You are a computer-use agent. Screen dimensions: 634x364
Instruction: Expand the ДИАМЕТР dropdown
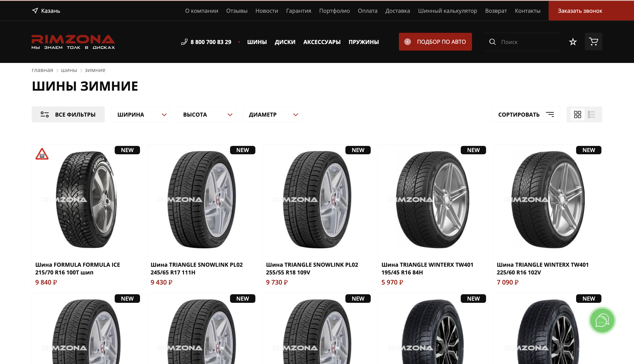(272, 114)
